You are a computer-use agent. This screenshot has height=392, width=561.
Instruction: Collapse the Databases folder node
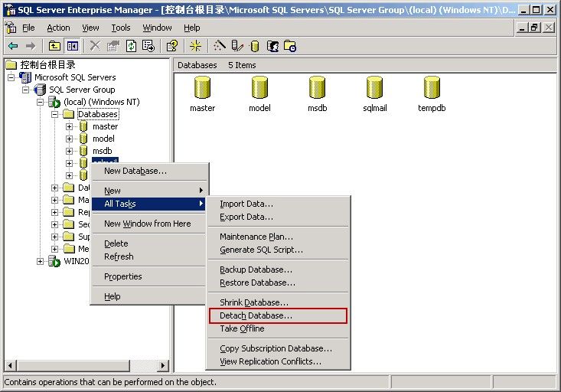click(54, 114)
